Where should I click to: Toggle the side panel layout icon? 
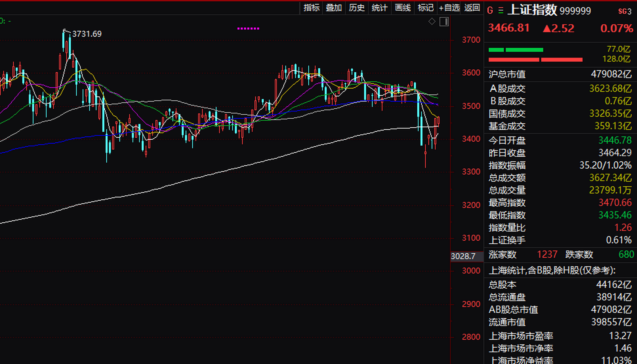(x=444, y=22)
